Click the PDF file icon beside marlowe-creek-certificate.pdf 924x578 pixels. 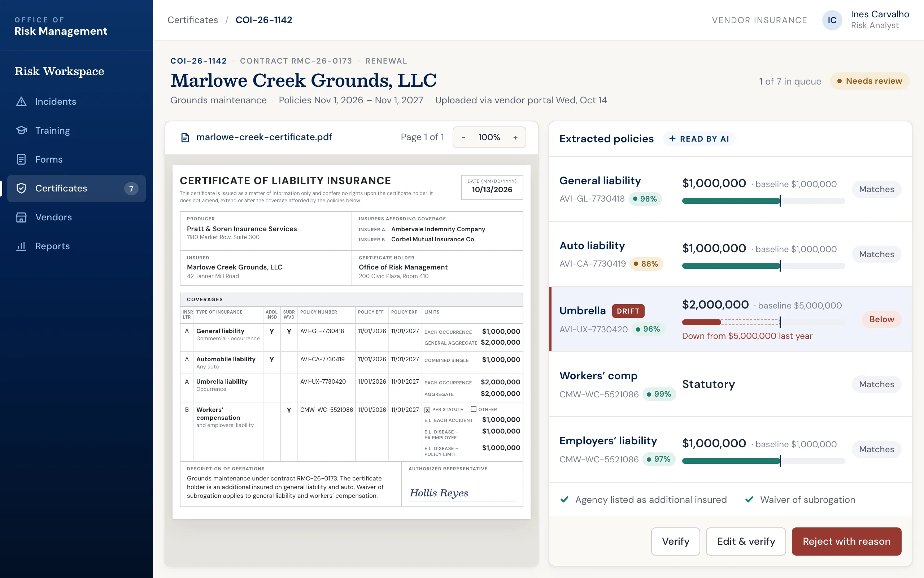tap(185, 138)
